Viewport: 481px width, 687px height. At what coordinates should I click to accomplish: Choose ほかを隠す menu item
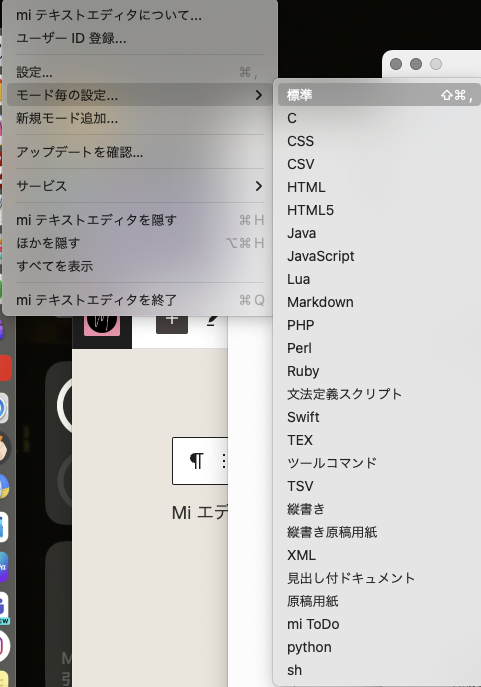140,243
